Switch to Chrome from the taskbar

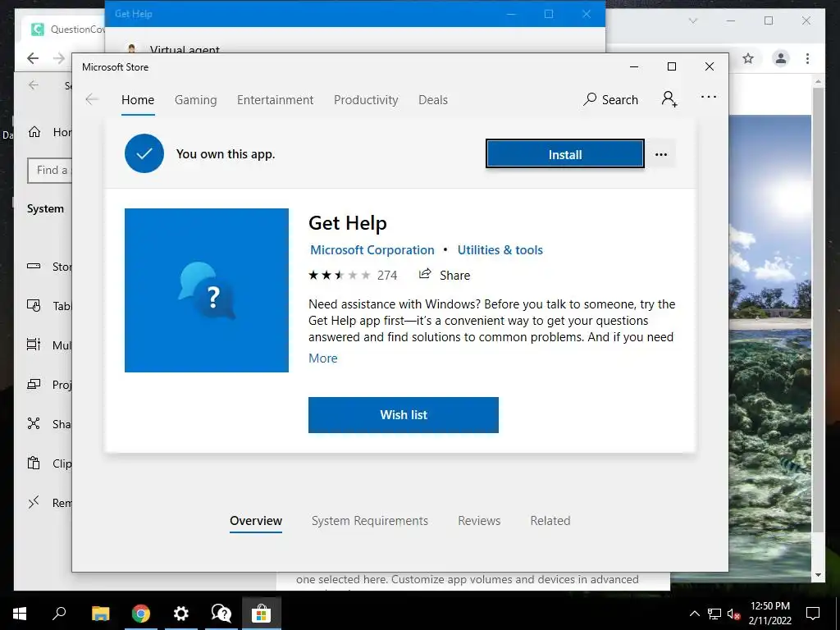(141, 614)
